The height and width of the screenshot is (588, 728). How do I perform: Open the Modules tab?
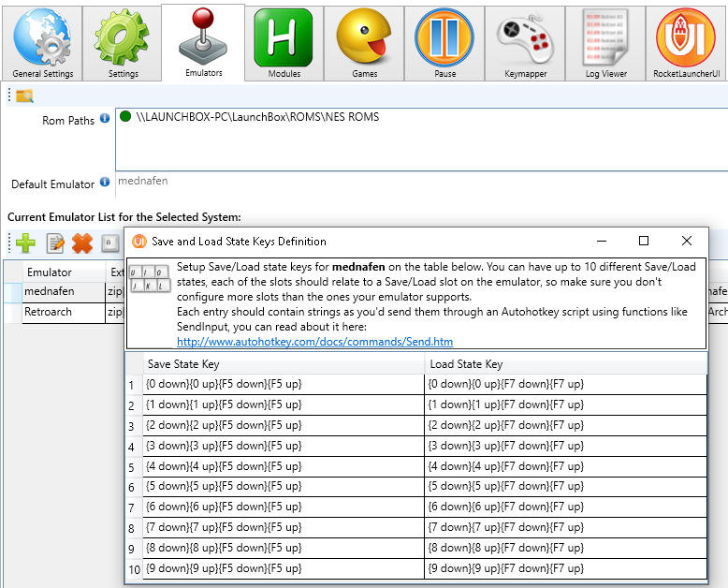[284, 44]
